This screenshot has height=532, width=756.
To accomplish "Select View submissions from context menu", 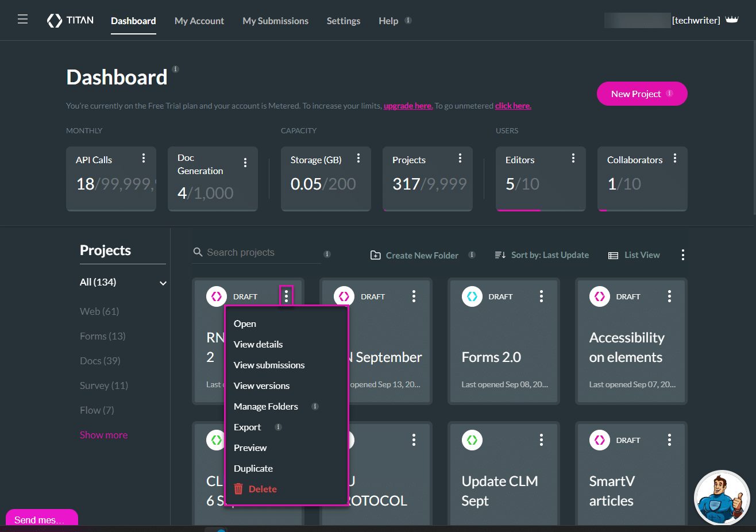I will point(269,365).
